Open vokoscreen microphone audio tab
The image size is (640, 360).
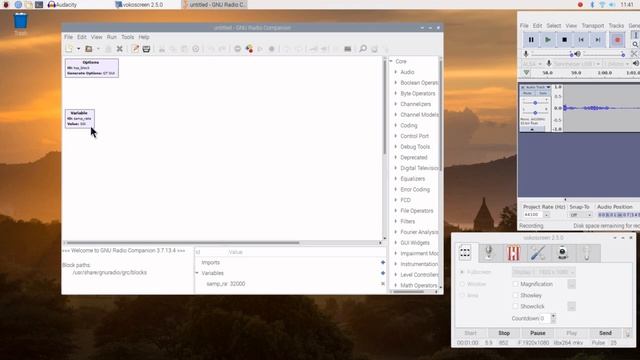pos(489,253)
